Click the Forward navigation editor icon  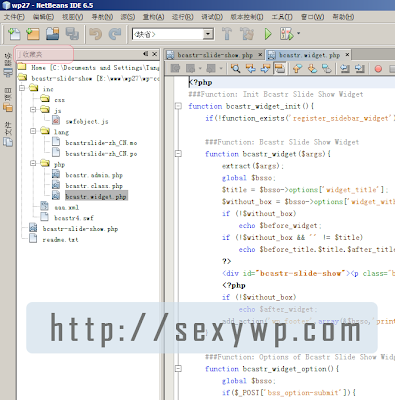point(211,69)
